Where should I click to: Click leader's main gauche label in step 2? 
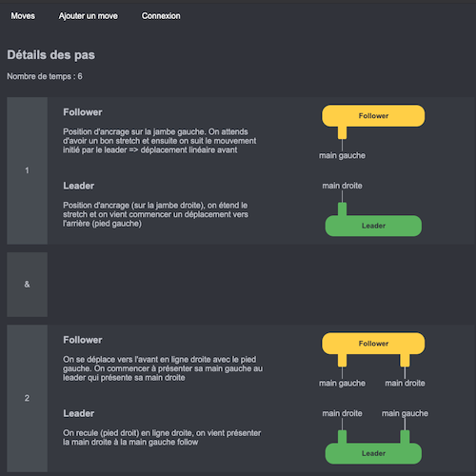click(x=405, y=413)
